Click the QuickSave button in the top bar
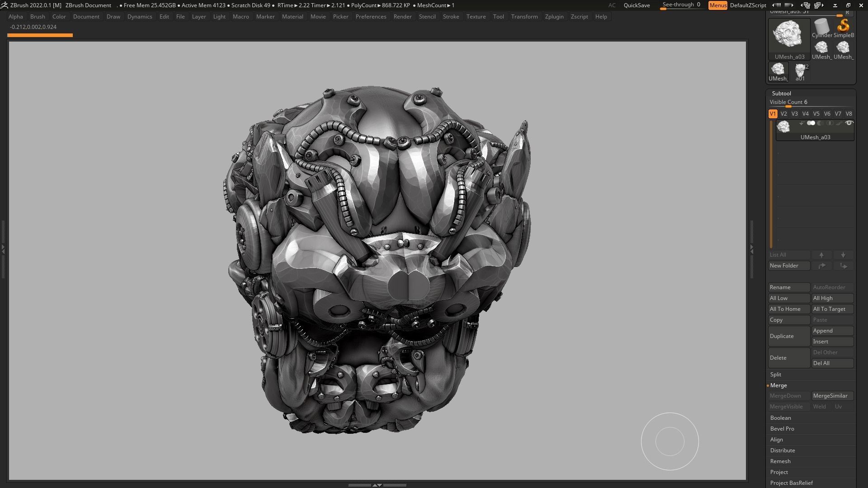The width and height of the screenshot is (868, 488). click(x=637, y=5)
